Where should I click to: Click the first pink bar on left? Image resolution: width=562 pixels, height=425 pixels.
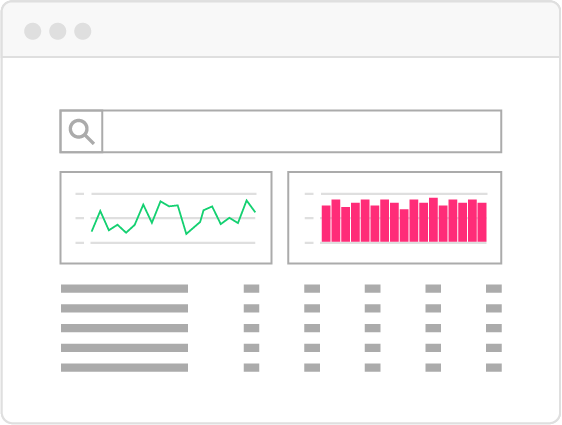326,224
